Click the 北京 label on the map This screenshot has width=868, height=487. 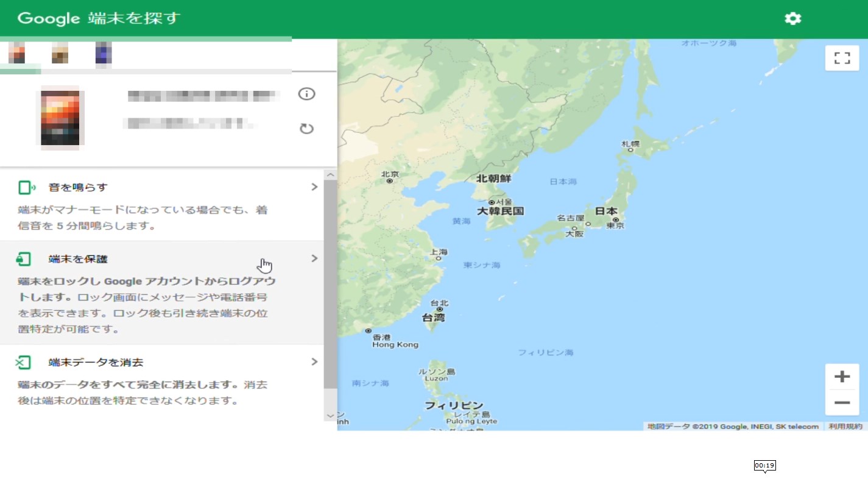[x=390, y=174]
